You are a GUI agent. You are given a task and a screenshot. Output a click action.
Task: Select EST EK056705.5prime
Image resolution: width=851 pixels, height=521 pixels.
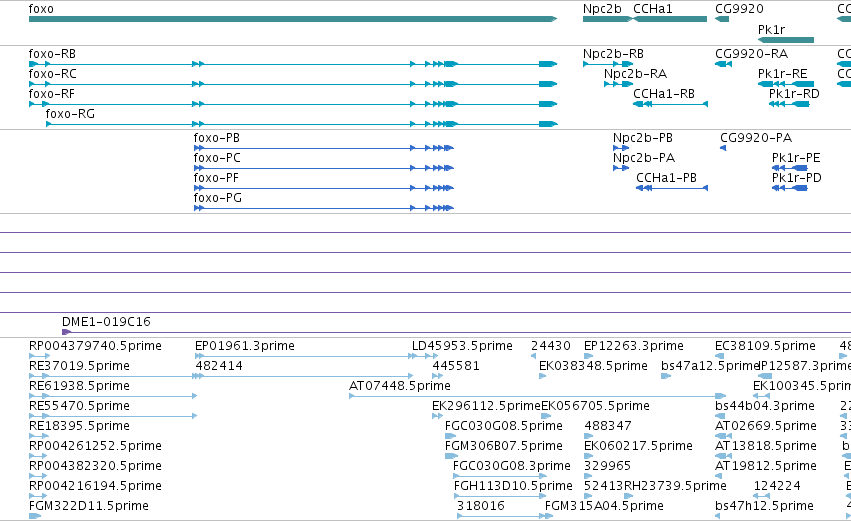point(595,406)
